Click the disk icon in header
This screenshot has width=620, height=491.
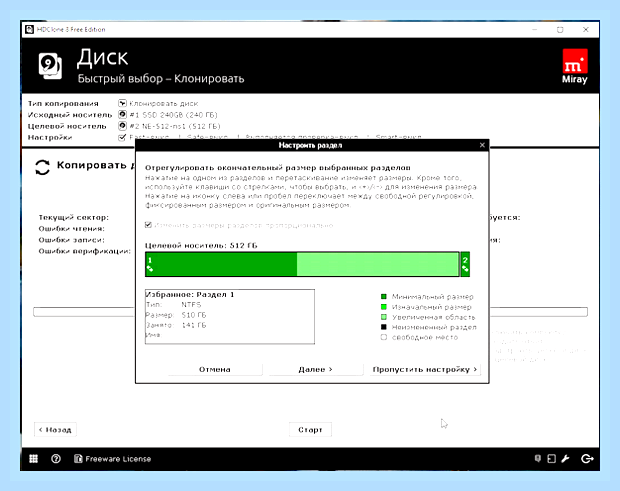point(50,66)
